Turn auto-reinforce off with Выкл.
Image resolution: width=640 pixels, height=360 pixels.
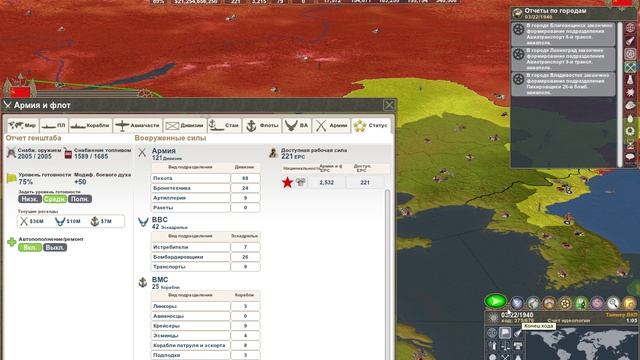coord(55,248)
